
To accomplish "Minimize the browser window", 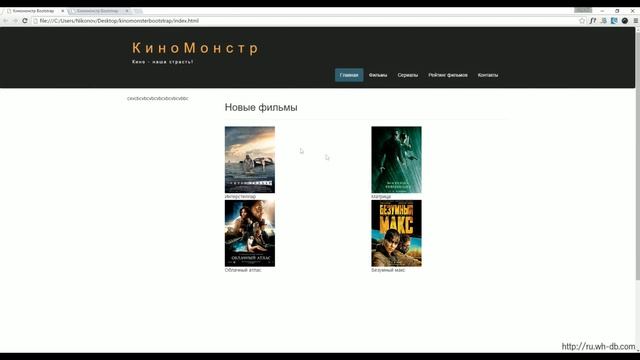I will (602, 11).
